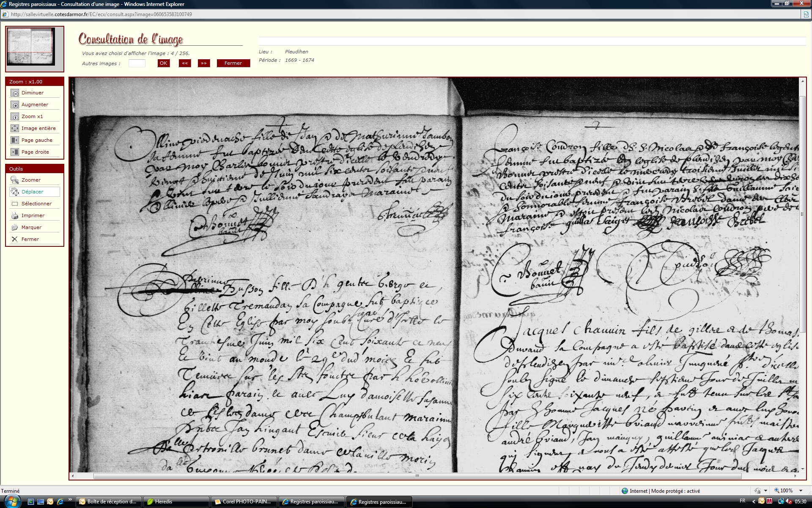Screen dimensions: 812x508
Task: Click the Augmenter zoom-in icon
Action: pos(15,105)
